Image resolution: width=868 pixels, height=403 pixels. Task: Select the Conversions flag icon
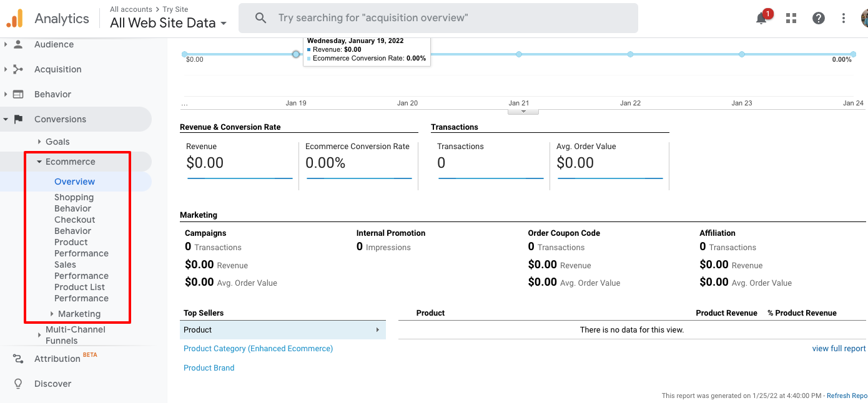[x=18, y=119]
